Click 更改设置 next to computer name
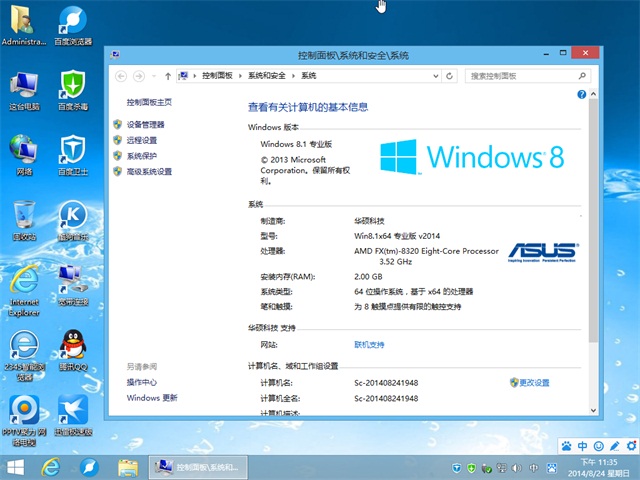The height and width of the screenshot is (480, 640). tap(534, 383)
